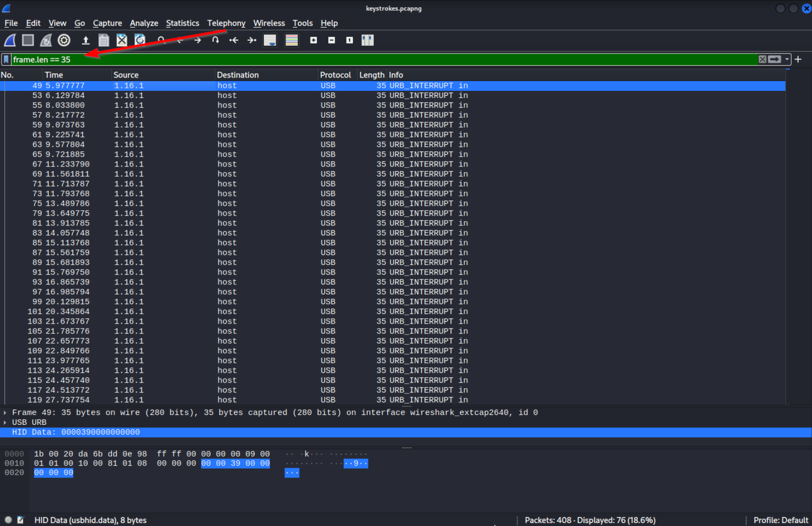Select packet 67 at time 11.233790

pyautogui.click(x=393, y=164)
